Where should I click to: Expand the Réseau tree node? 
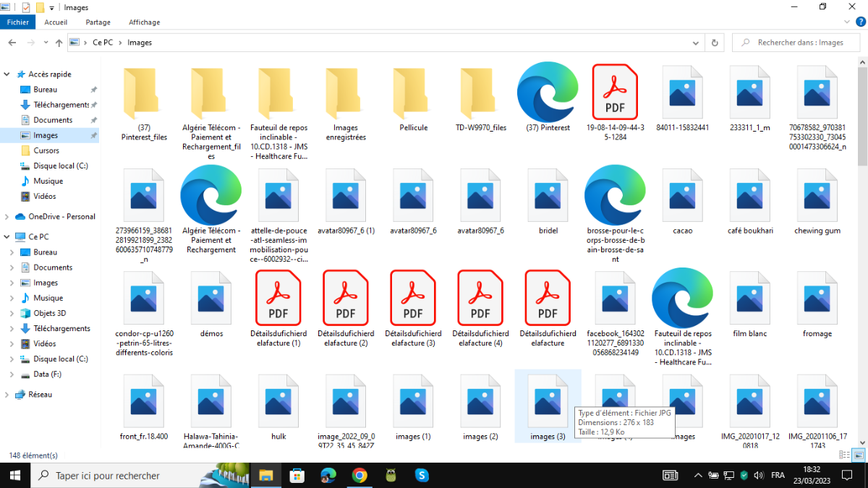coord(7,395)
